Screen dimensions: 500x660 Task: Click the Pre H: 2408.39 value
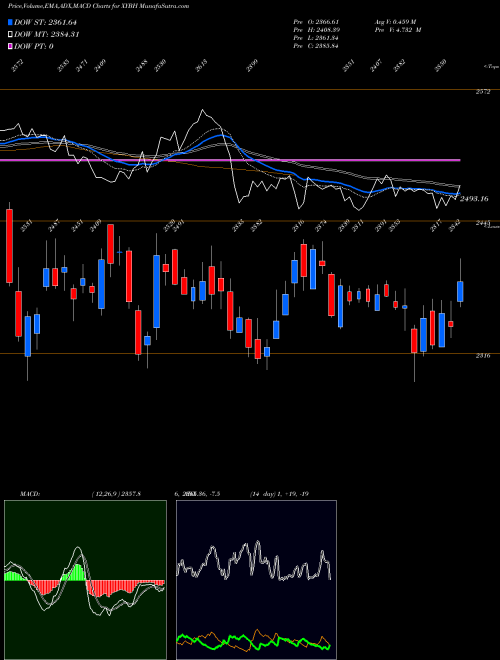coord(317,30)
